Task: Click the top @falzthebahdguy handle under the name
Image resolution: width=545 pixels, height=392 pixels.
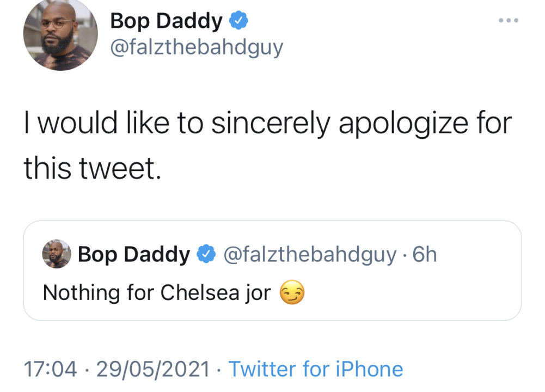Action: pyautogui.click(x=197, y=48)
